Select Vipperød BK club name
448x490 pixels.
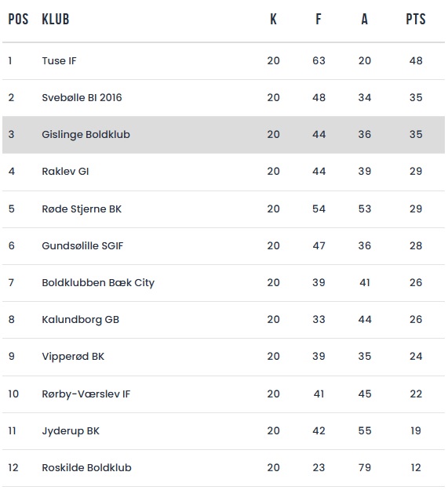(73, 356)
